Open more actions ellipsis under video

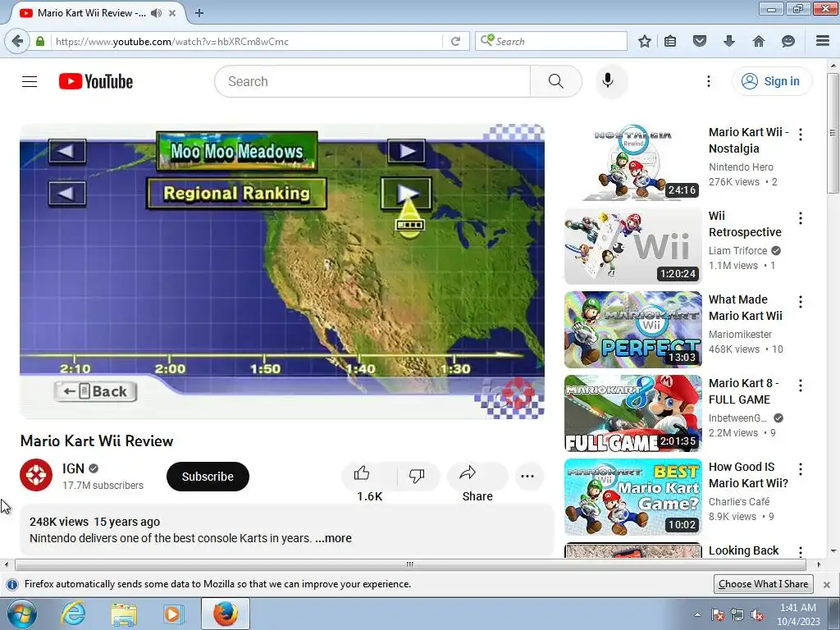[x=527, y=476]
